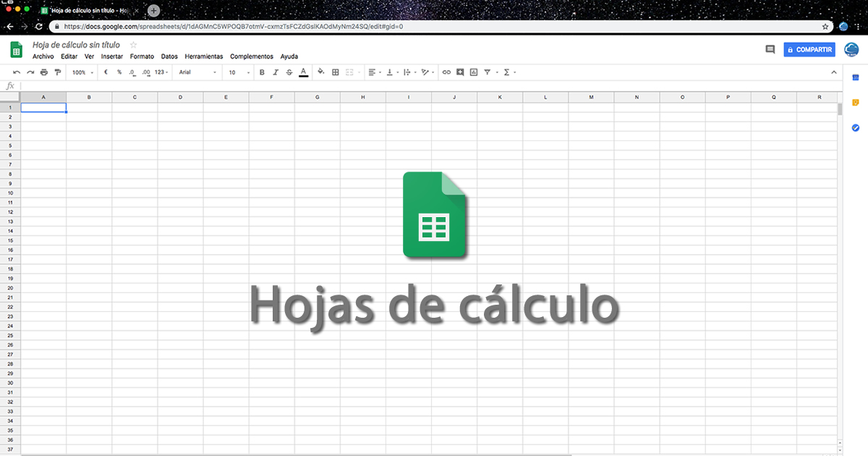
Task: Open the cell borders tool
Action: [x=335, y=72]
